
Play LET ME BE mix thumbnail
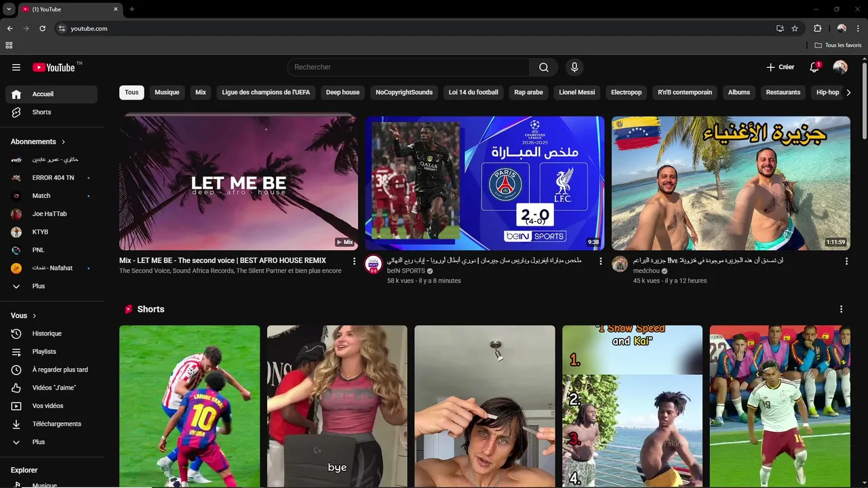point(239,183)
